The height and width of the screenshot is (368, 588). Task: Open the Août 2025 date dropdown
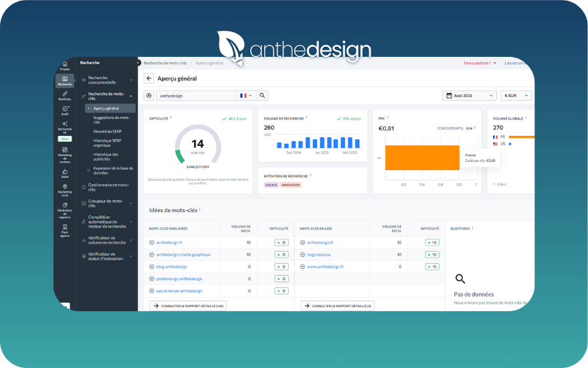click(x=470, y=96)
